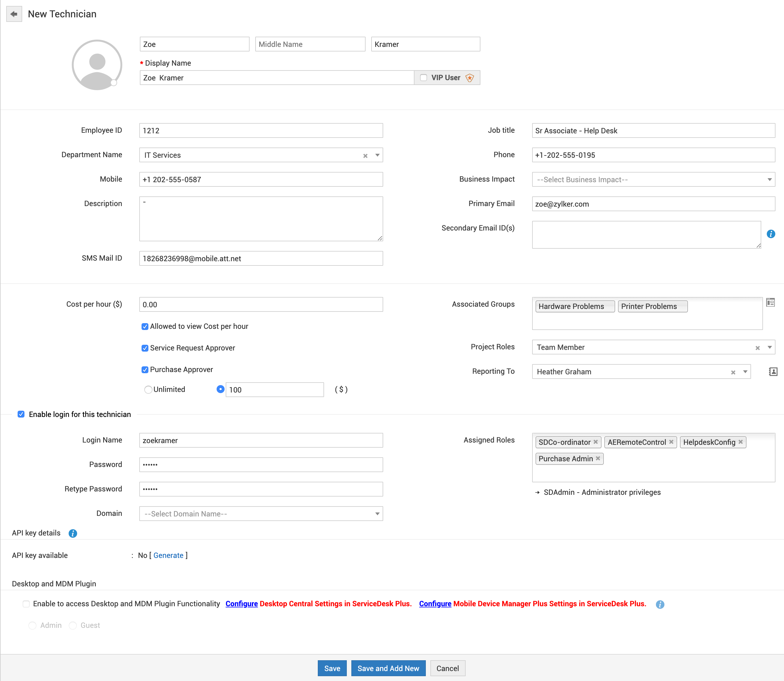Expand the Domain name dropdown
Image resolution: width=784 pixels, height=681 pixels.
[261, 514]
